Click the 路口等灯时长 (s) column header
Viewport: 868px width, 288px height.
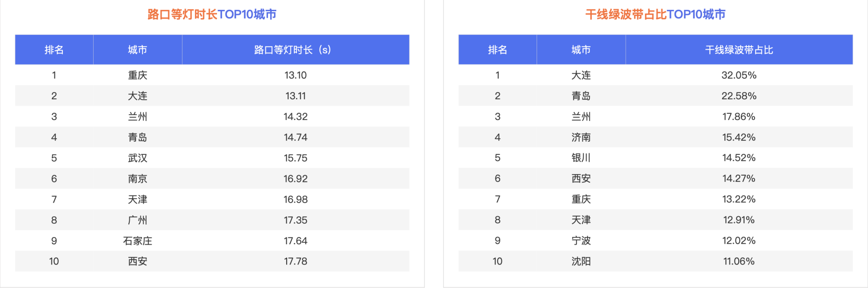(x=295, y=50)
